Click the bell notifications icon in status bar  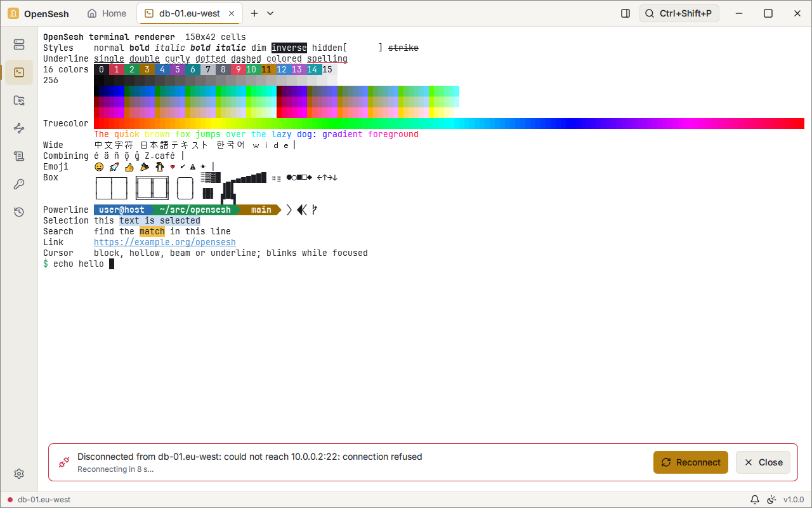tap(755, 500)
